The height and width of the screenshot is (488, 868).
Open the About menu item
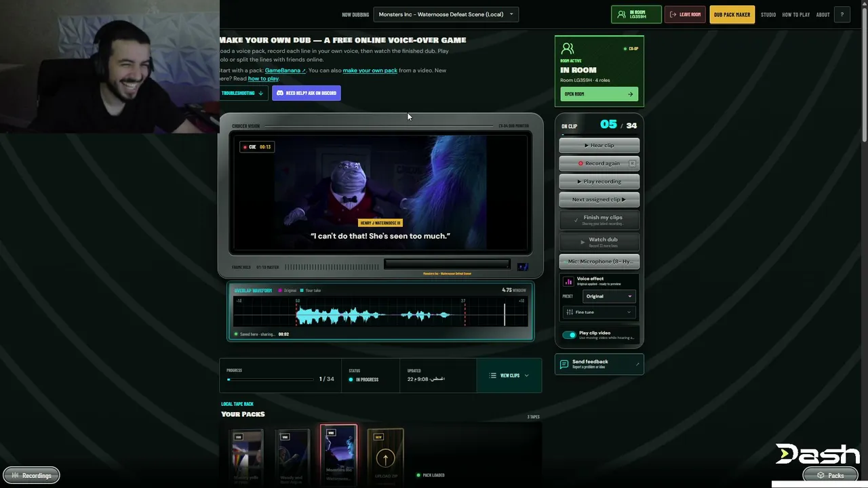pos(823,14)
